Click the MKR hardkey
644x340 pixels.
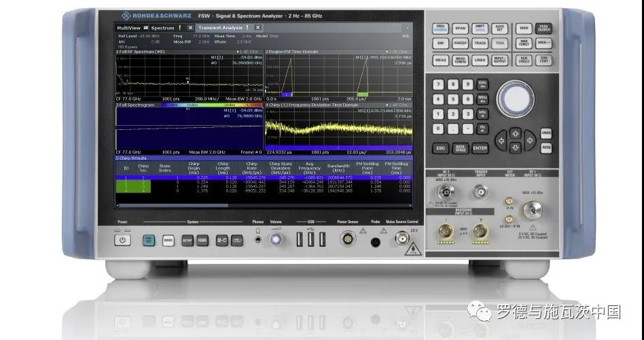tap(524, 29)
